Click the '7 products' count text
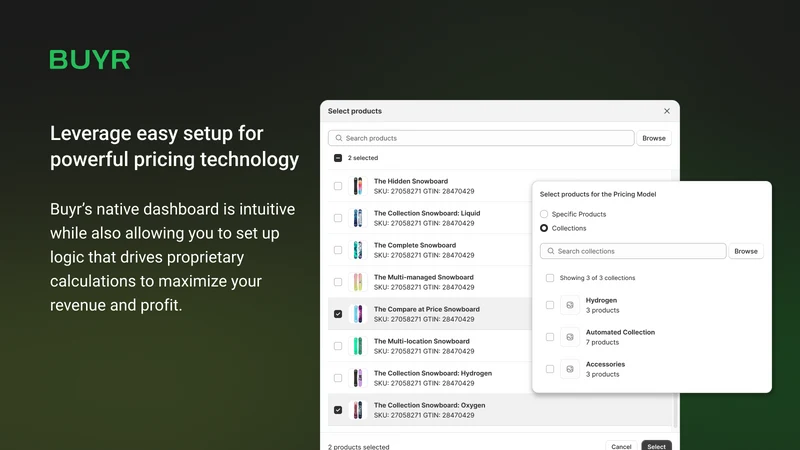The width and height of the screenshot is (800, 450). (x=602, y=342)
